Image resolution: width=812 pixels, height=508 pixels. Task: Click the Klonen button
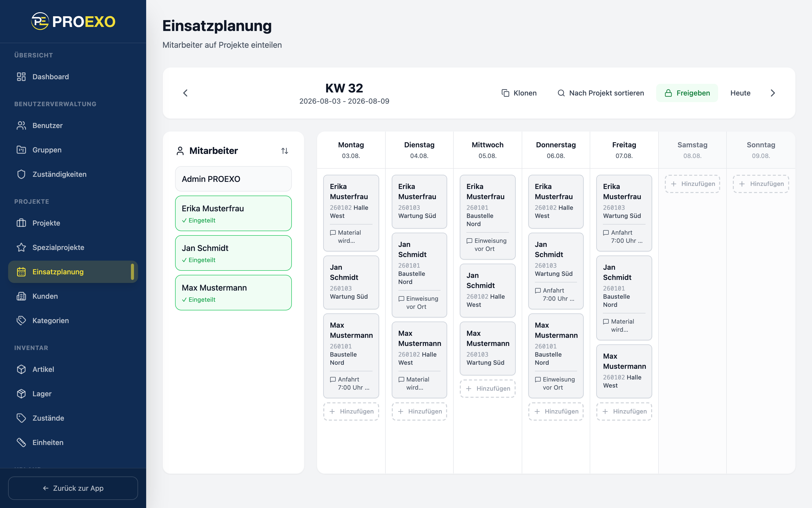point(519,93)
